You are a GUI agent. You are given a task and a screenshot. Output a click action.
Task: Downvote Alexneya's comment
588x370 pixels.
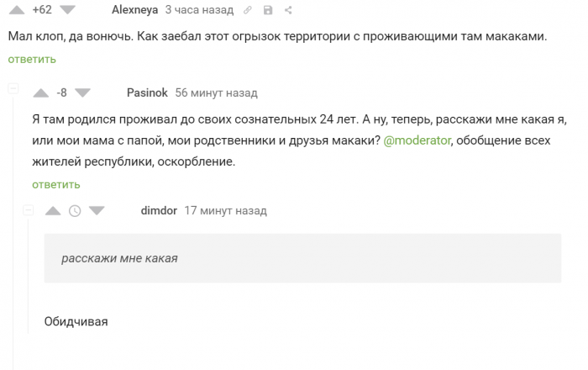tap(68, 10)
